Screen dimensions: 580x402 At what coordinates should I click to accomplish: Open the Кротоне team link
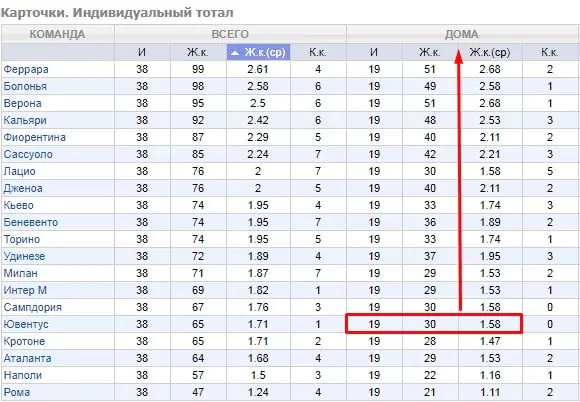pos(24,341)
